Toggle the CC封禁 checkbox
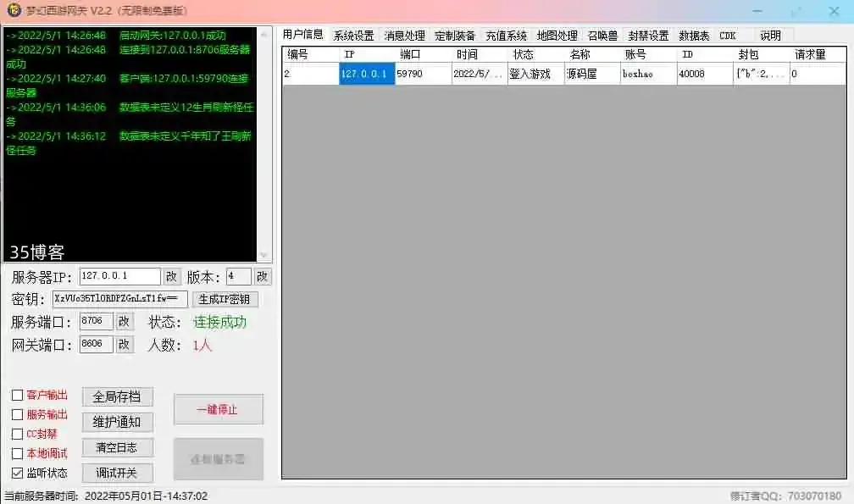 [18, 434]
